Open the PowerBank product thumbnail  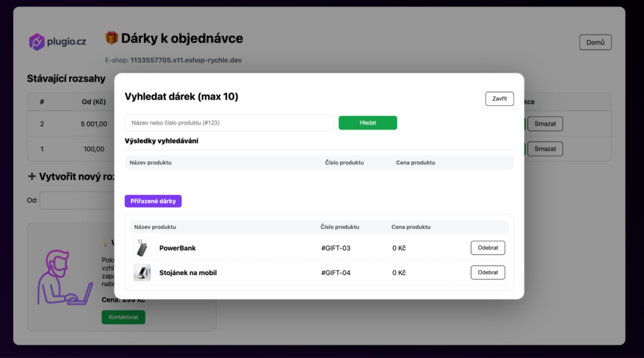point(142,248)
